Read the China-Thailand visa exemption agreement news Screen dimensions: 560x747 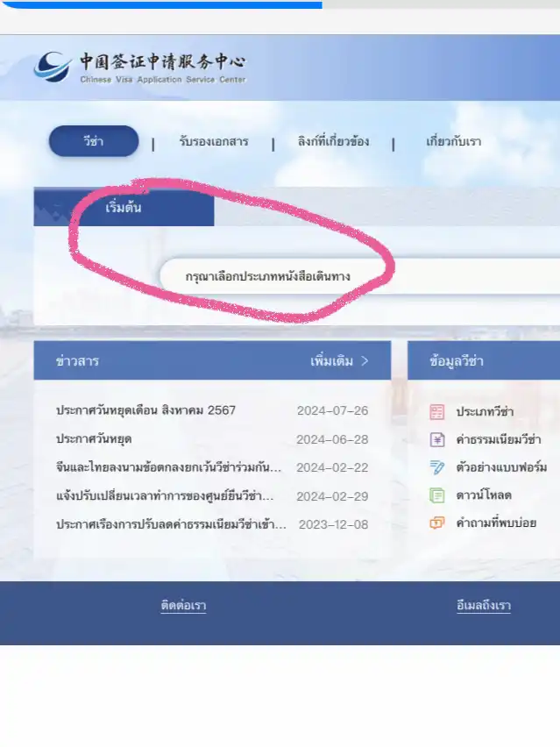click(x=168, y=468)
